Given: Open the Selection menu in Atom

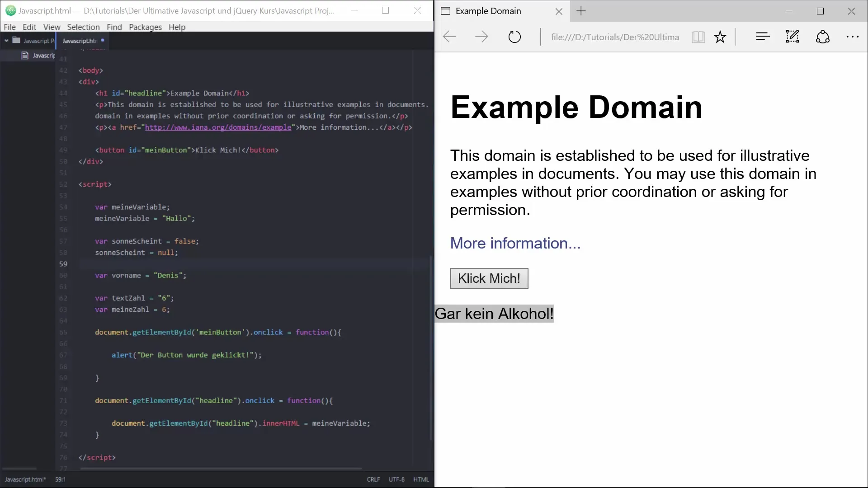Looking at the screenshot, I should point(83,27).
